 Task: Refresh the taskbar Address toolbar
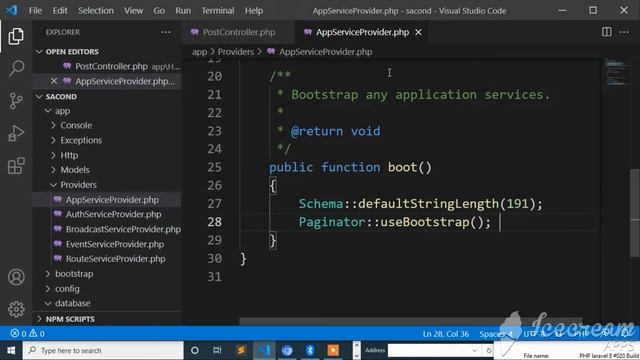pyautogui.click(x=489, y=351)
